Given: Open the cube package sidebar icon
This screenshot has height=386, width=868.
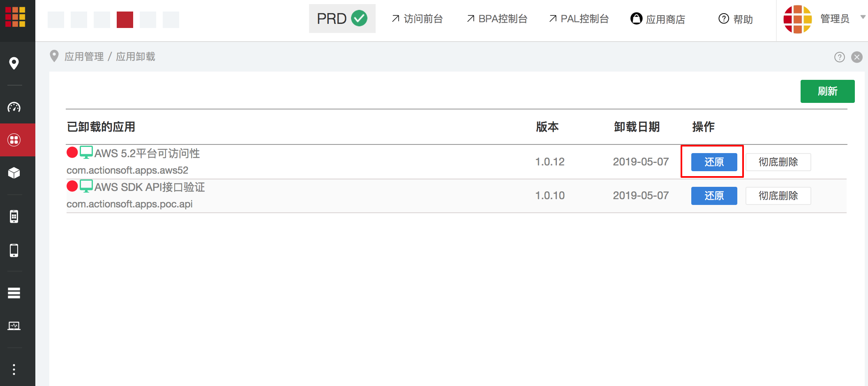Looking at the screenshot, I should tap(14, 173).
